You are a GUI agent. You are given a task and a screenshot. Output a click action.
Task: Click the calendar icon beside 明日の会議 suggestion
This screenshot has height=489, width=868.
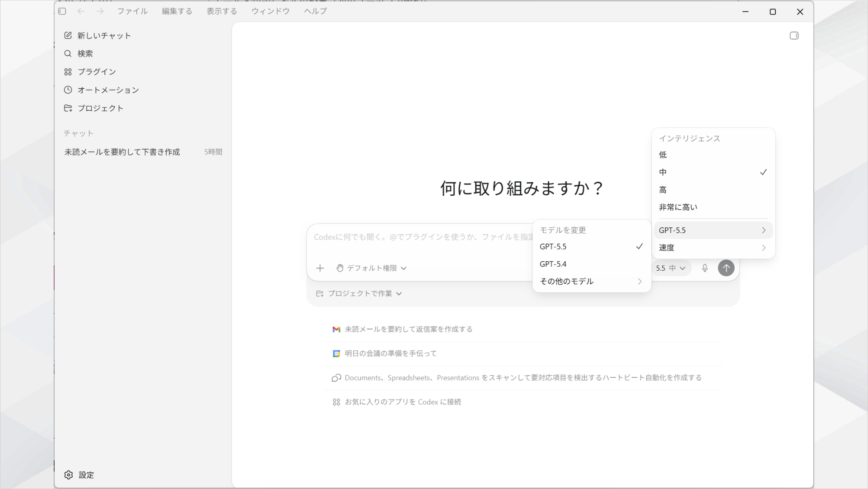point(336,353)
